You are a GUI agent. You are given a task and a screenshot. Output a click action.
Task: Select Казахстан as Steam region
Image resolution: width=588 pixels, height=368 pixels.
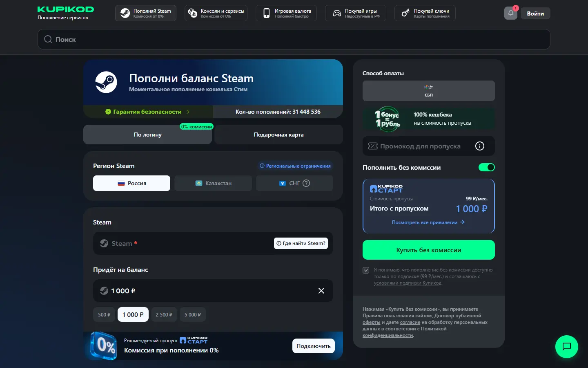click(x=213, y=183)
